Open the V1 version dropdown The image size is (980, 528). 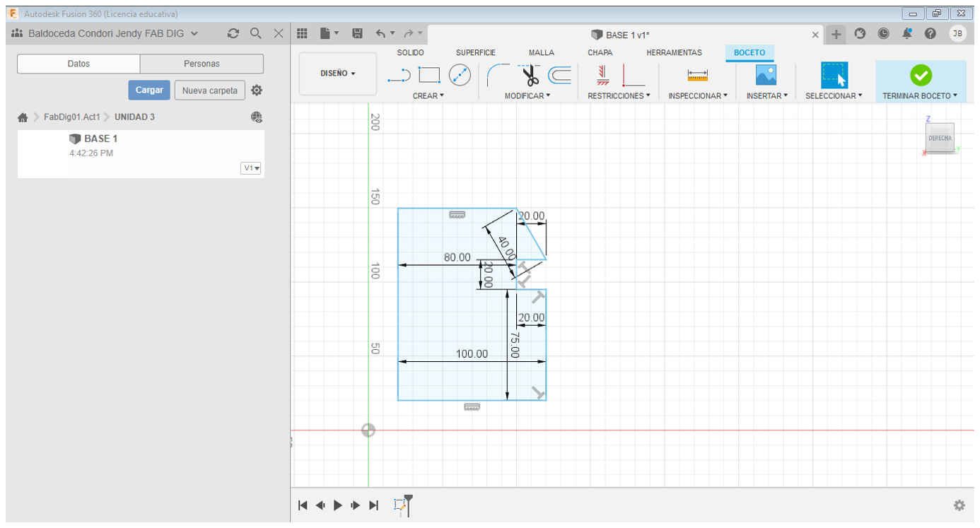click(x=251, y=168)
